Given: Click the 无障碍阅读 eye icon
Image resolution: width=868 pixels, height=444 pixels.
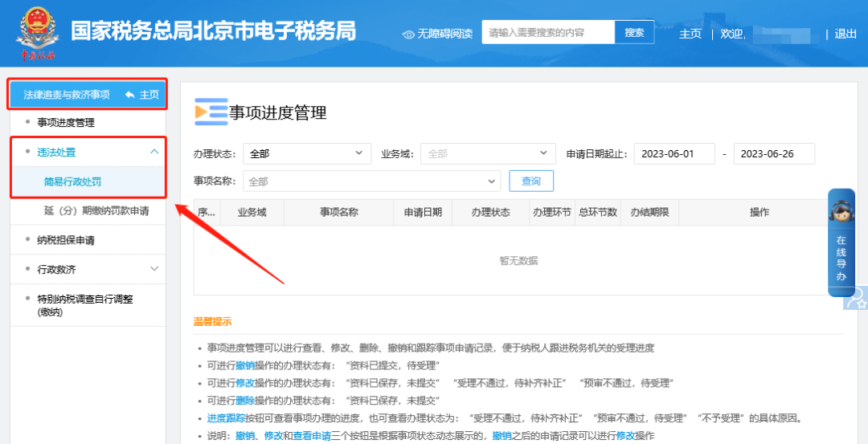Looking at the screenshot, I should pyautogui.click(x=408, y=34).
